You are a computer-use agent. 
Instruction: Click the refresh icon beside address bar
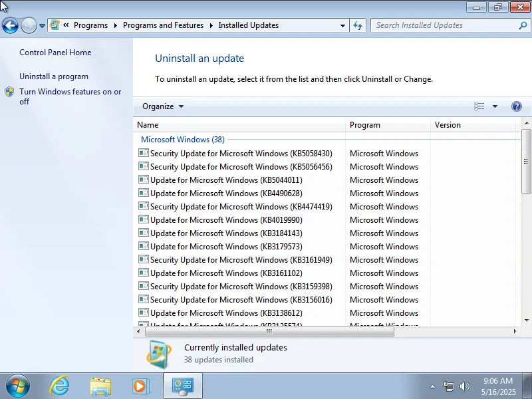358,25
